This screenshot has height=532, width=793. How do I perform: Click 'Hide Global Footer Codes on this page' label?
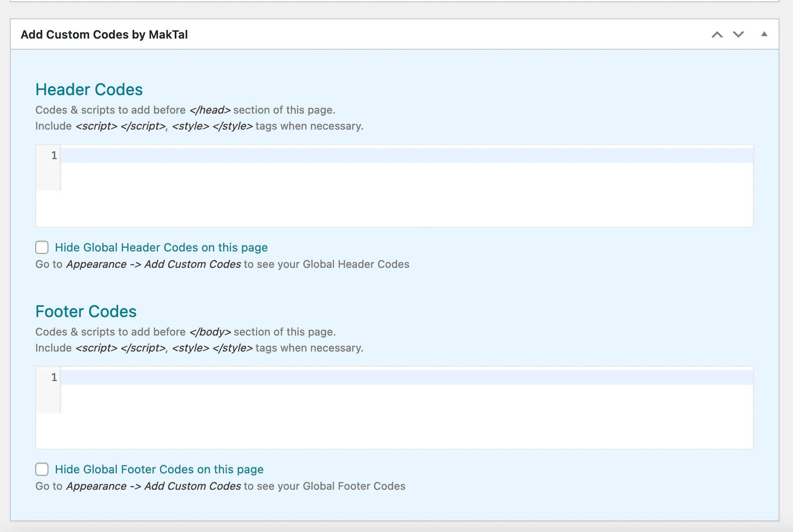[159, 469]
